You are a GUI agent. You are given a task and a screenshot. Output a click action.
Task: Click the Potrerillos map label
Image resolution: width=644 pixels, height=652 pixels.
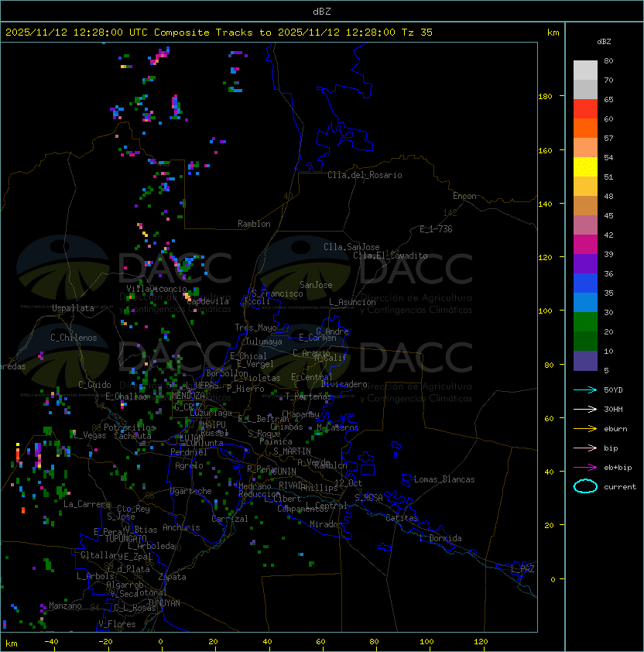(x=129, y=427)
